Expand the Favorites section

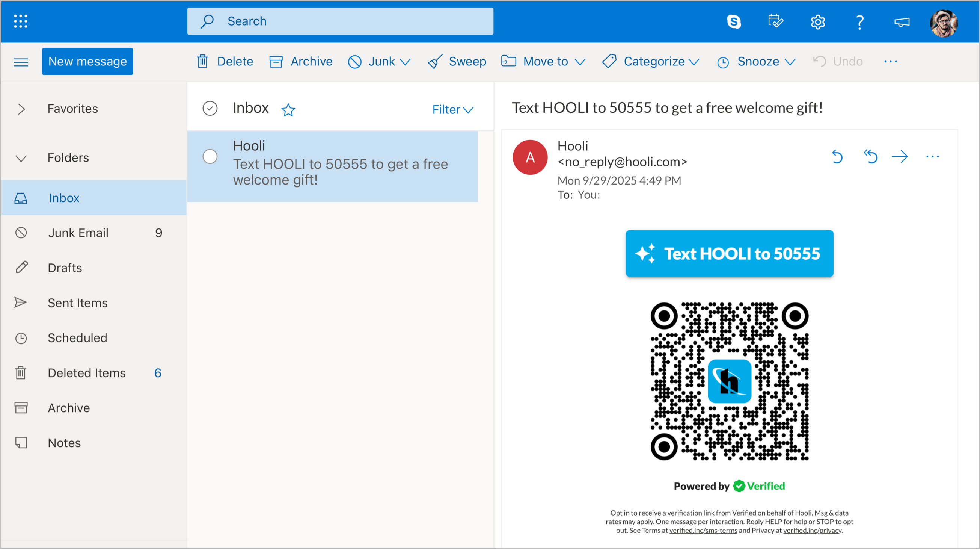tap(22, 109)
